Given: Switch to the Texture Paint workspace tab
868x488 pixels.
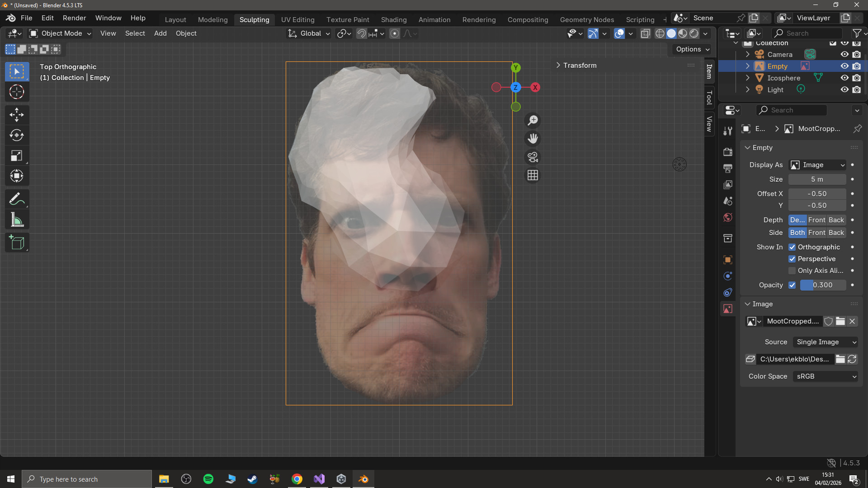Looking at the screenshot, I should click(348, 19).
